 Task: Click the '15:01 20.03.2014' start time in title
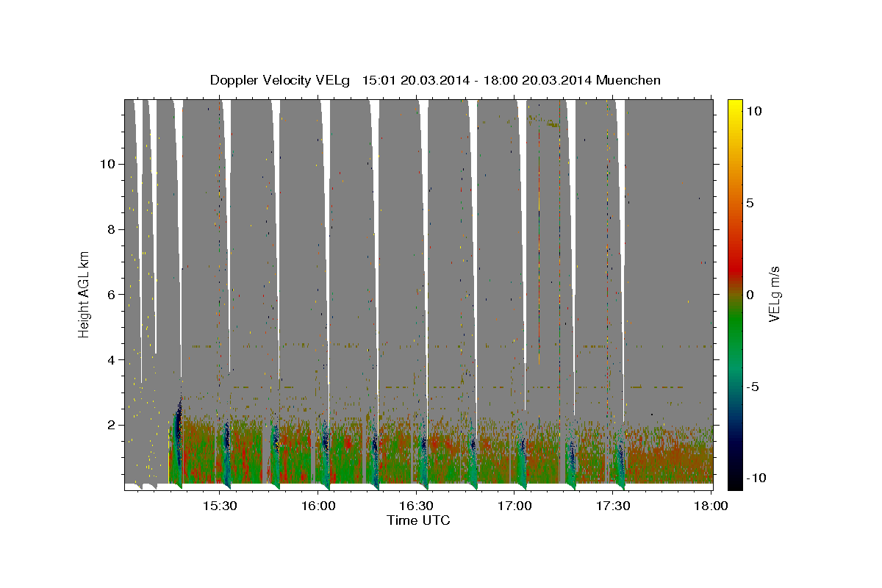415,80
